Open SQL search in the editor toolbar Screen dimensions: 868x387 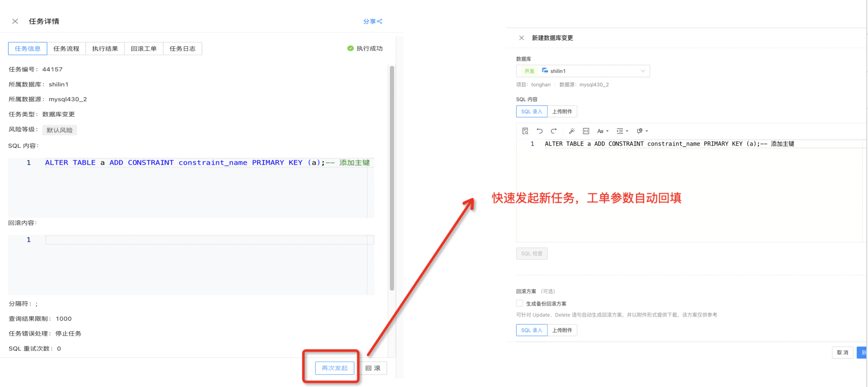pos(525,131)
